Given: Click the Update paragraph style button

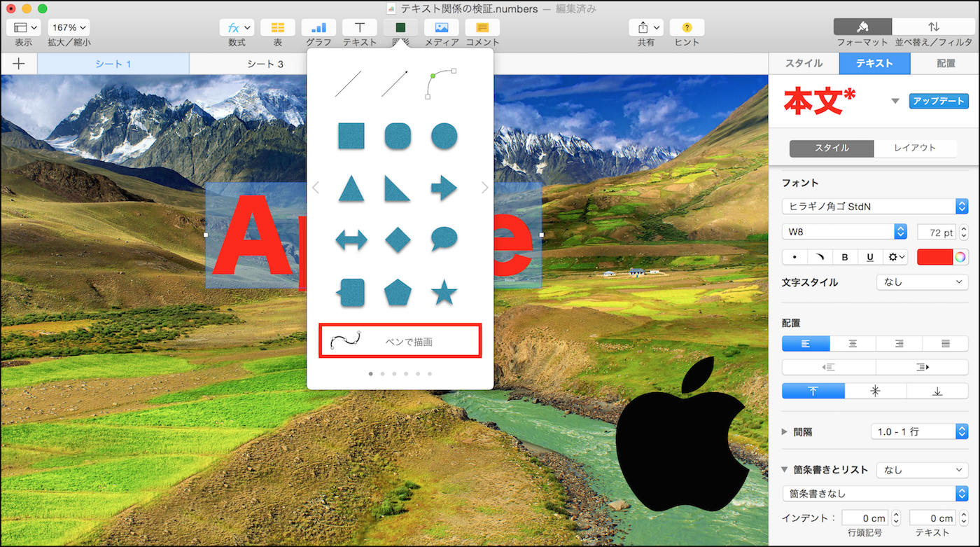Looking at the screenshot, I should tap(939, 101).
